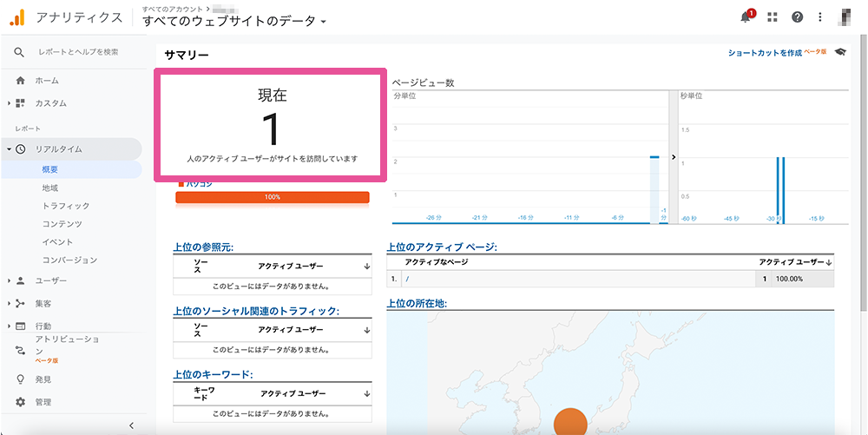Click the Home house icon
Image resolution: width=868 pixels, height=435 pixels.
(21, 80)
